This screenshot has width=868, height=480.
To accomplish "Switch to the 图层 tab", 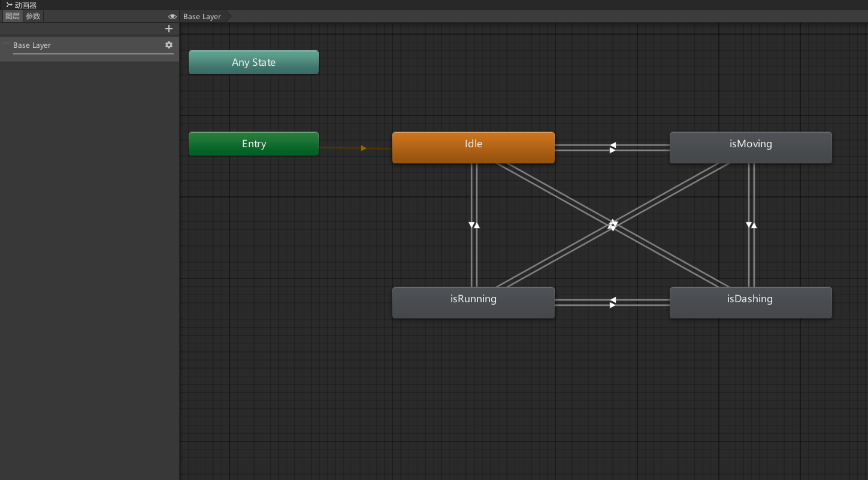I will pos(13,17).
